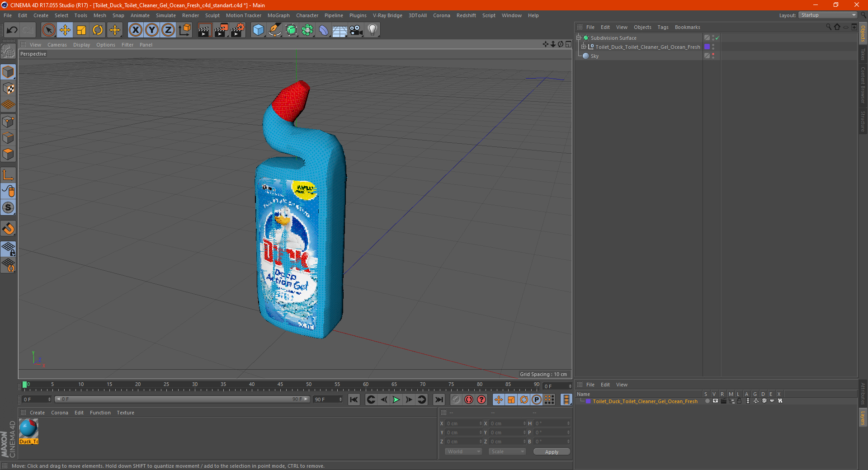Open the MoGraph menu

point(278,15)
